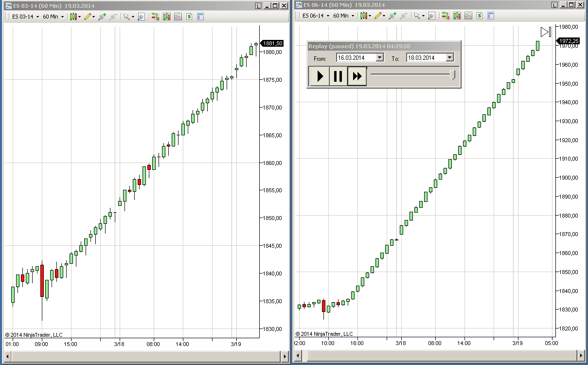Open drawing tools pencil in ES 03-14 chart
This screenshot has height=365, width=588.
coord(88,16)
